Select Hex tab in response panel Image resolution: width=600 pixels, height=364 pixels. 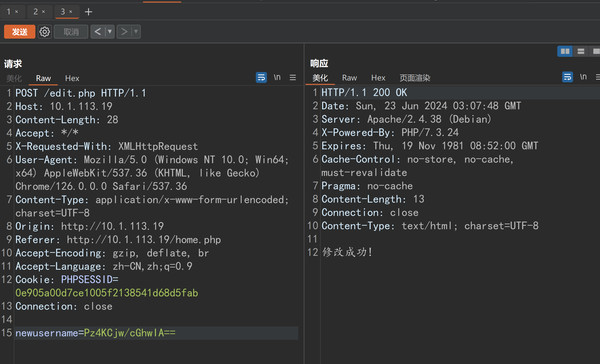(378, 78)
